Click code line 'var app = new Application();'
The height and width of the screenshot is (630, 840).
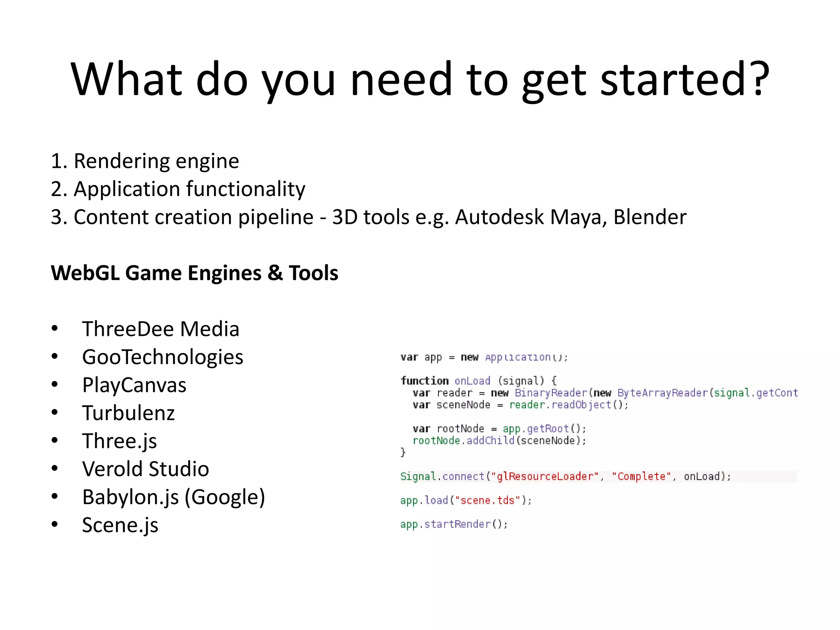484,357
